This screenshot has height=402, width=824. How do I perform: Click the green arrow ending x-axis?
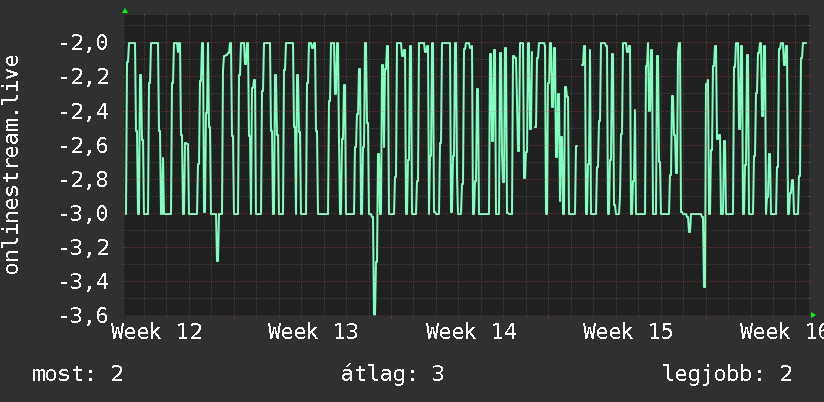coord(813,315)
